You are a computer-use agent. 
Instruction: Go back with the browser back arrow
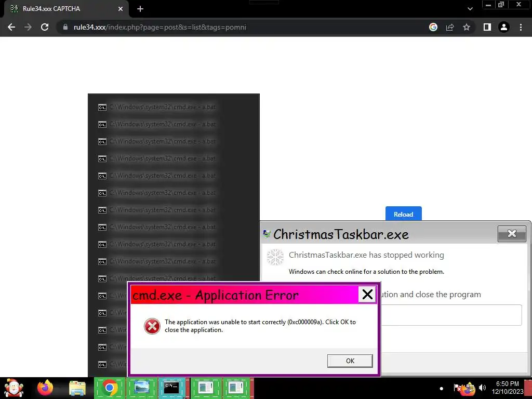tap(11, 27)
